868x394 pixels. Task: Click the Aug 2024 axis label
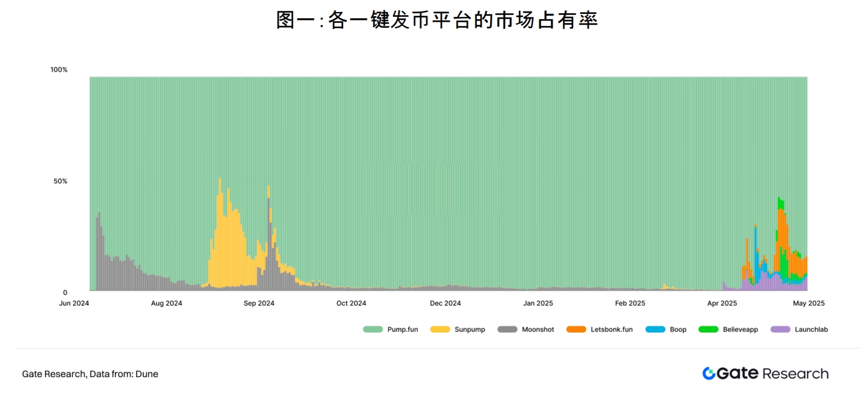(x=166, y=304)
